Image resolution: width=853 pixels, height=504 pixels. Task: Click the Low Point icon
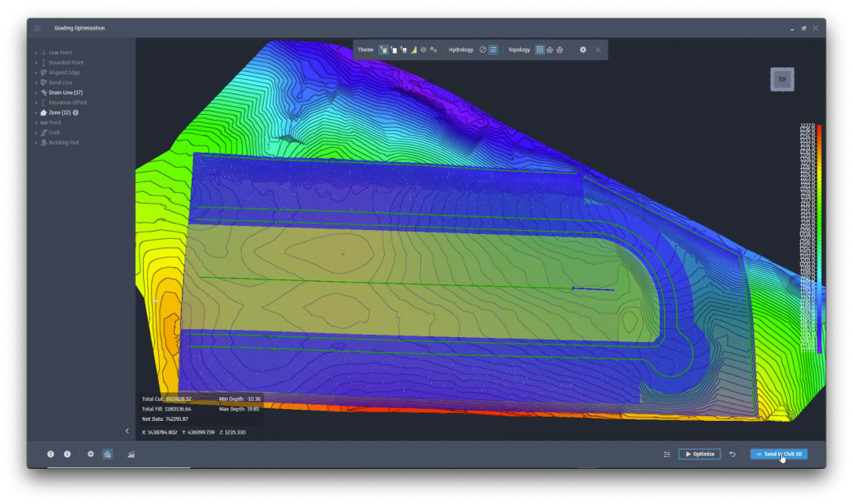(x=43, y=53)
